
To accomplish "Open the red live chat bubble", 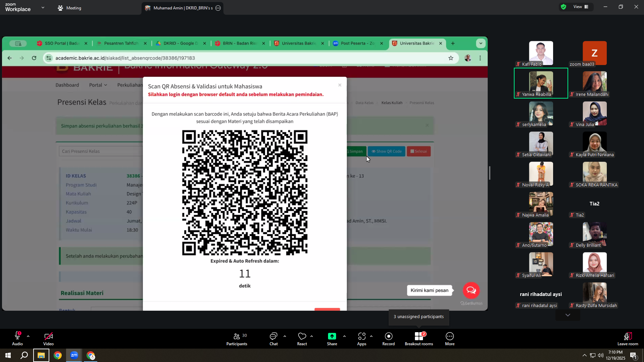I will pos(471,290).
